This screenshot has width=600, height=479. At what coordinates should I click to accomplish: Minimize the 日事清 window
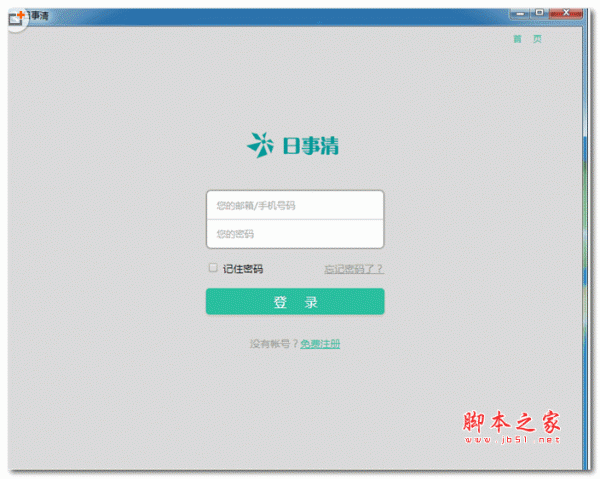click(x=520, y=14)
